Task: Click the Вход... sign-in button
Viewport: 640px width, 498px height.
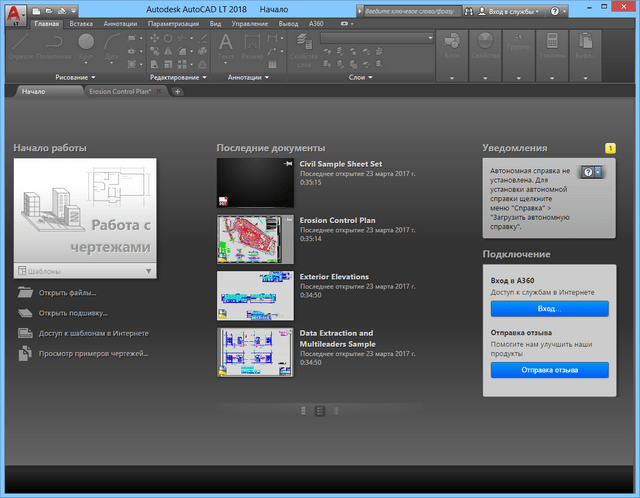Action: coord(549,309)
